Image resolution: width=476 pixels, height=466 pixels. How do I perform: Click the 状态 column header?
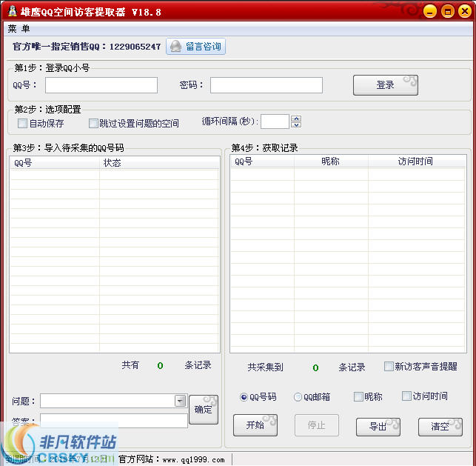(159, 163)
